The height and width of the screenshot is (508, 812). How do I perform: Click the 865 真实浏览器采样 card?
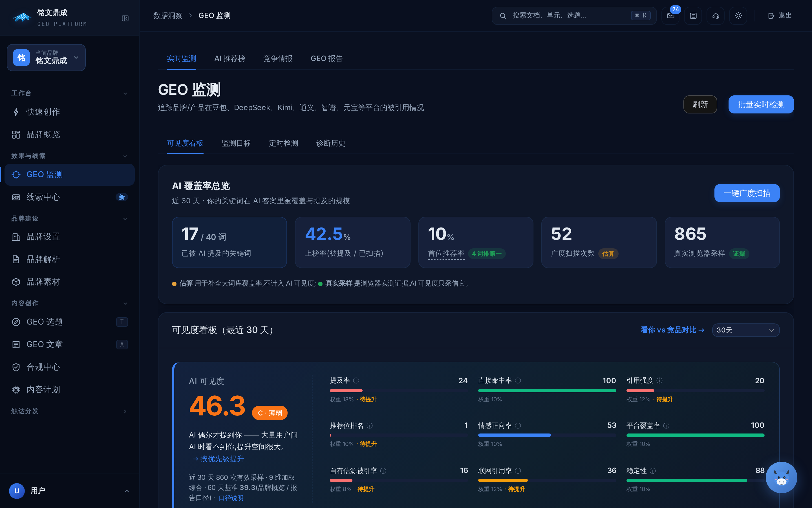(722, 242)
